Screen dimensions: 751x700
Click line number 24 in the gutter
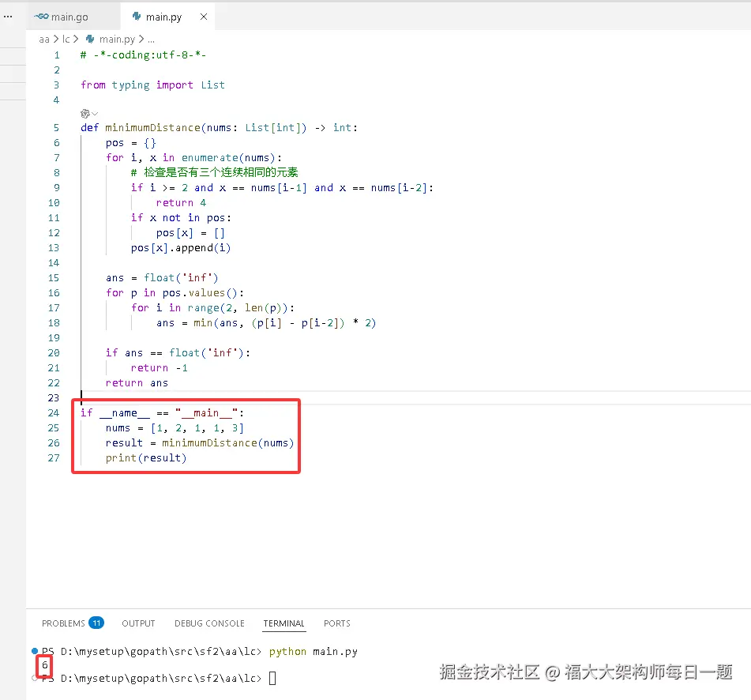tap(54, 413)
